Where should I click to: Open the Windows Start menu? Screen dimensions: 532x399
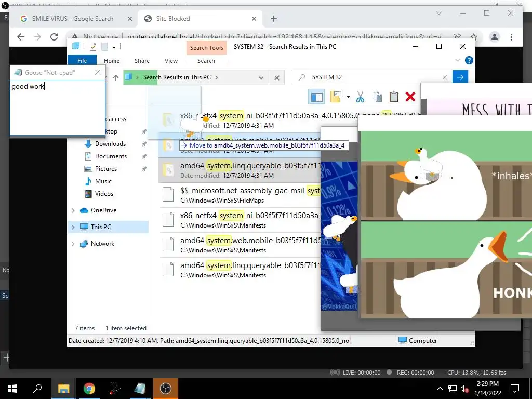(12, 389)
